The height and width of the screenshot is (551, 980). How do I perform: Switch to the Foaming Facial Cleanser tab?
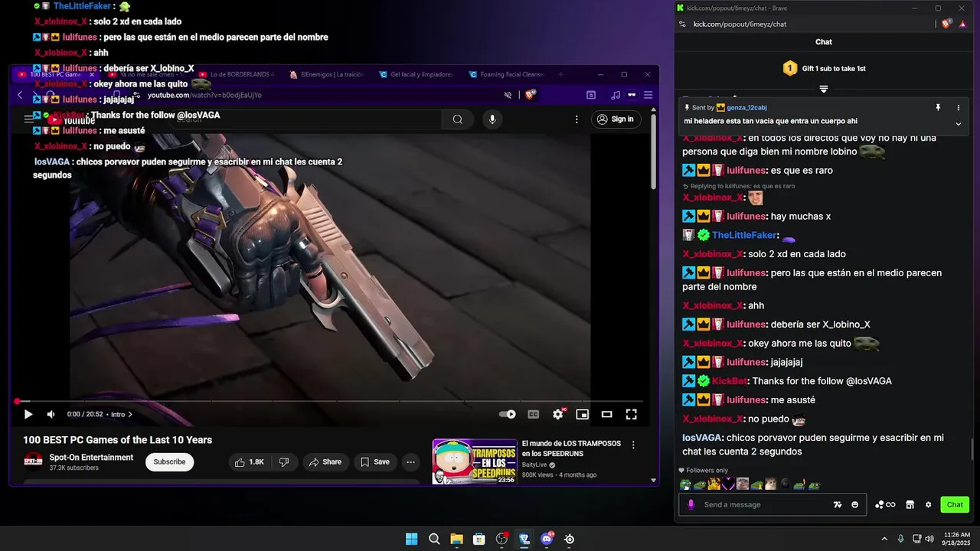[508, 74]
